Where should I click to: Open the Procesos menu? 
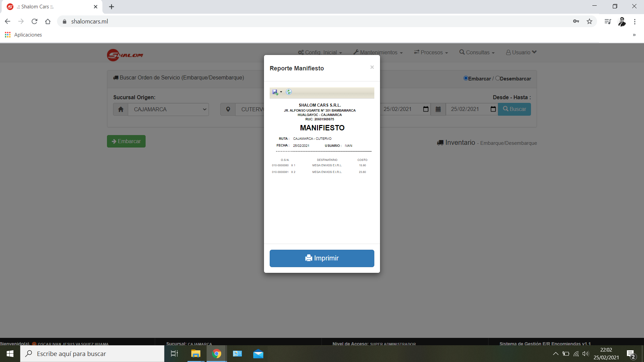[431, 52]
